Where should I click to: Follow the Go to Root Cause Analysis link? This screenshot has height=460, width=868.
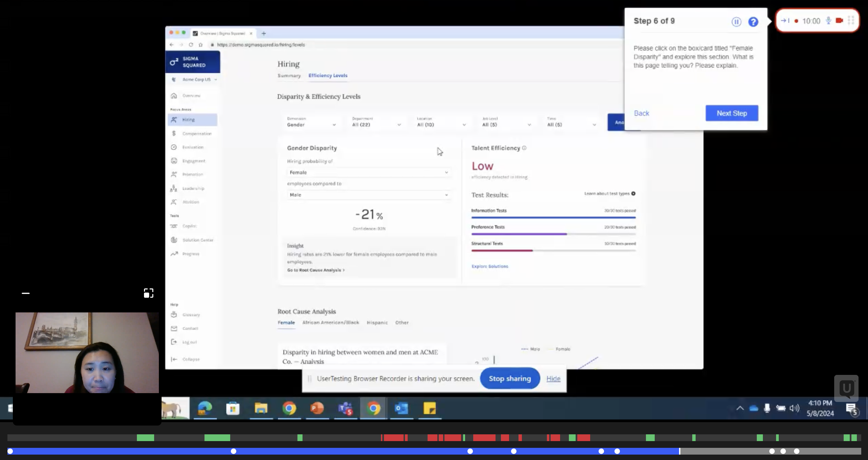pos(316,270)
